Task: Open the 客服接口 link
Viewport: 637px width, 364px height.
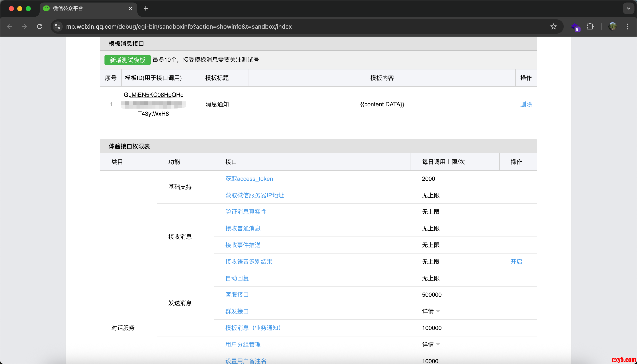Action: [x=237, y=295]
